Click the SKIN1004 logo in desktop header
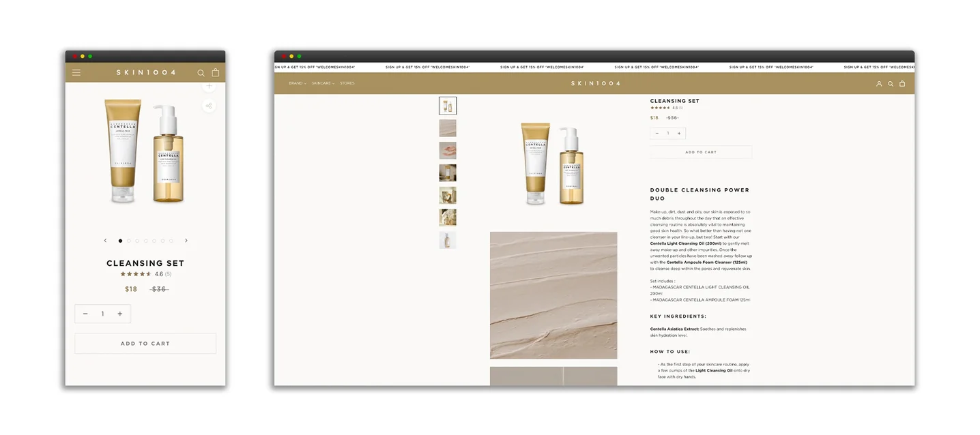The height and width of the screenshot is (435, 980). coord(595,83)
